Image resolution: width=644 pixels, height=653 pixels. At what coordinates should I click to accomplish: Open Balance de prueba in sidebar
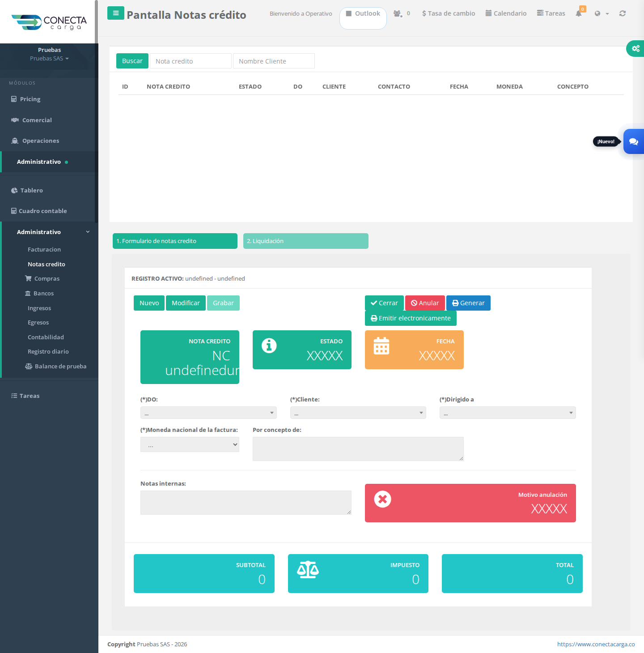(56, 366)
